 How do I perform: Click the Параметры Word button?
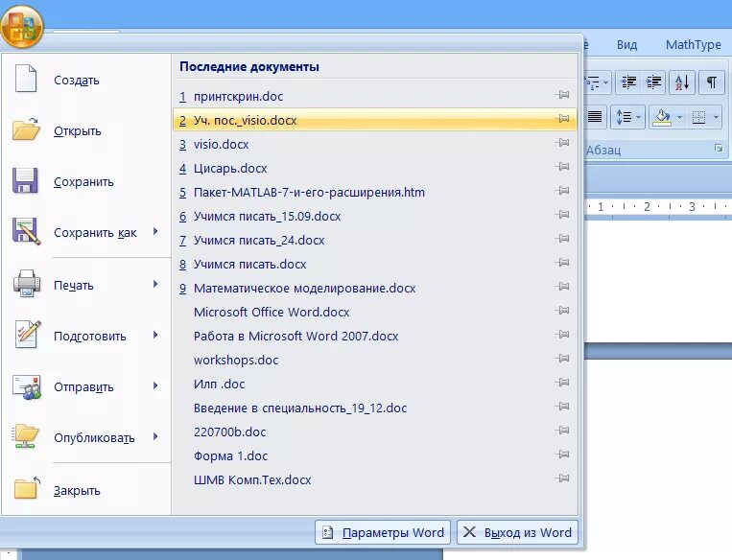[383, 532]
